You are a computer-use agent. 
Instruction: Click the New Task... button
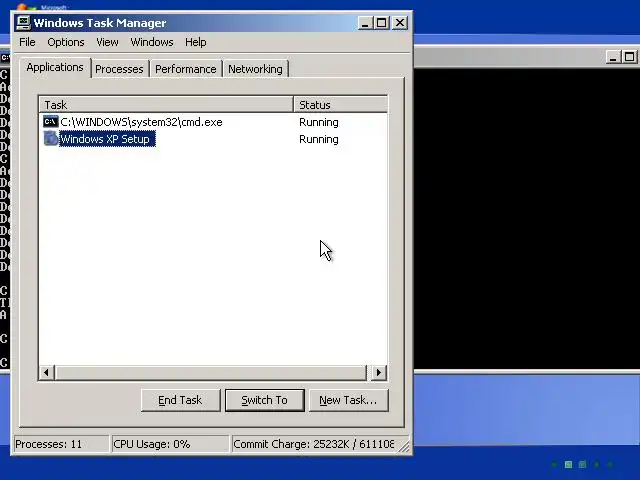(x=349, y=400)
